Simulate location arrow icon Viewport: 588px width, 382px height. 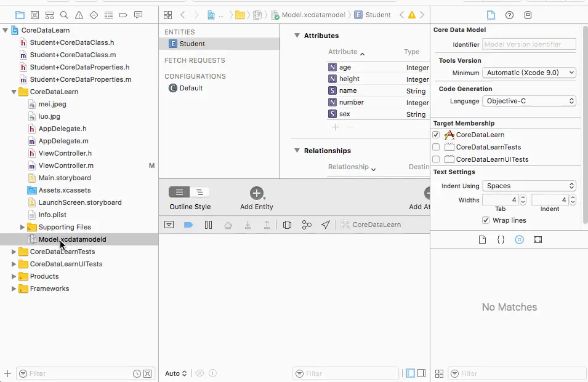click(x=326, y=225)
